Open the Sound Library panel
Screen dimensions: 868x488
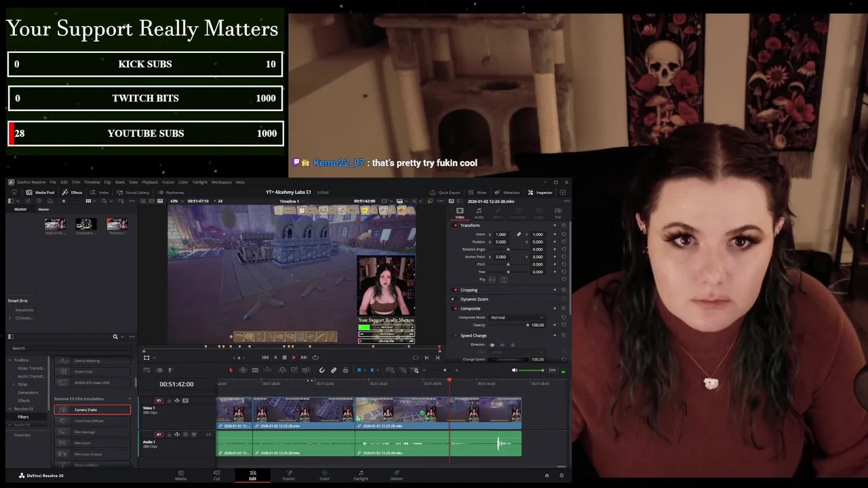click(x=133, y=192)
